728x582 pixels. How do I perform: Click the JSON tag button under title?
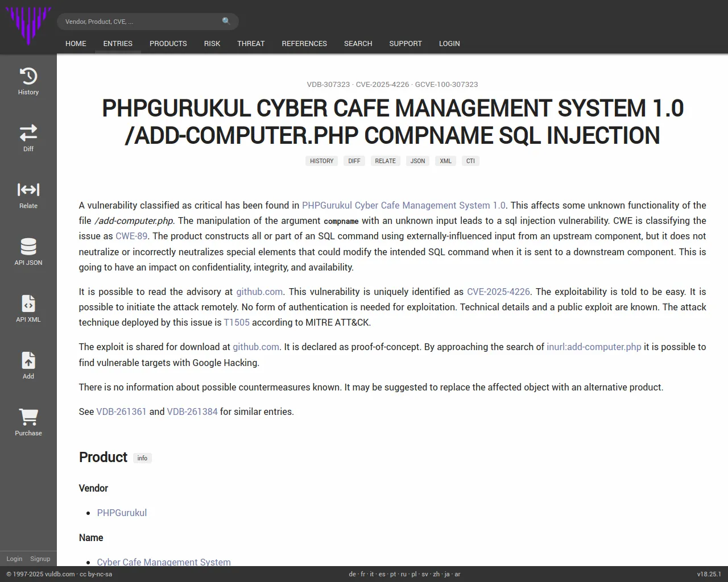(x=417, y=161)
